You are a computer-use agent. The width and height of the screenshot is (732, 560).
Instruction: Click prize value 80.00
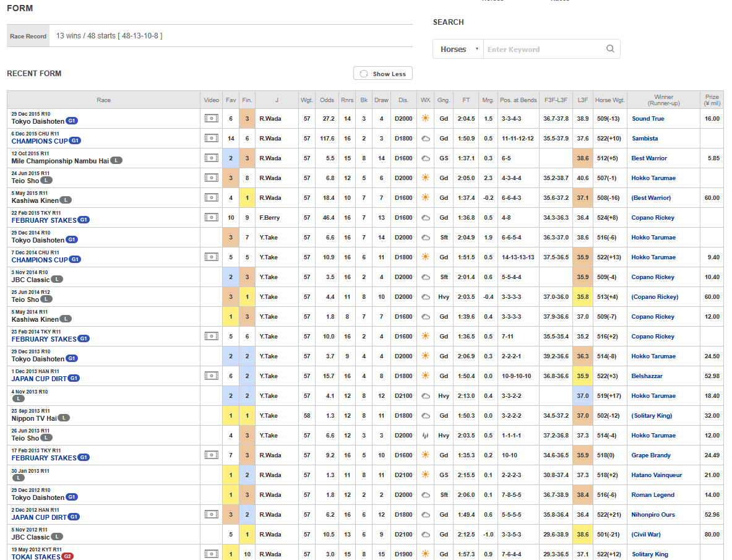point(712,535)
